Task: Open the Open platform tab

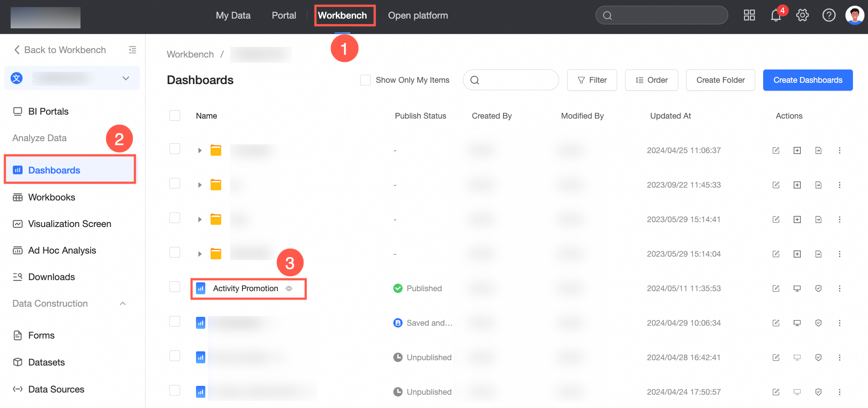Action: tap(418, 15)
